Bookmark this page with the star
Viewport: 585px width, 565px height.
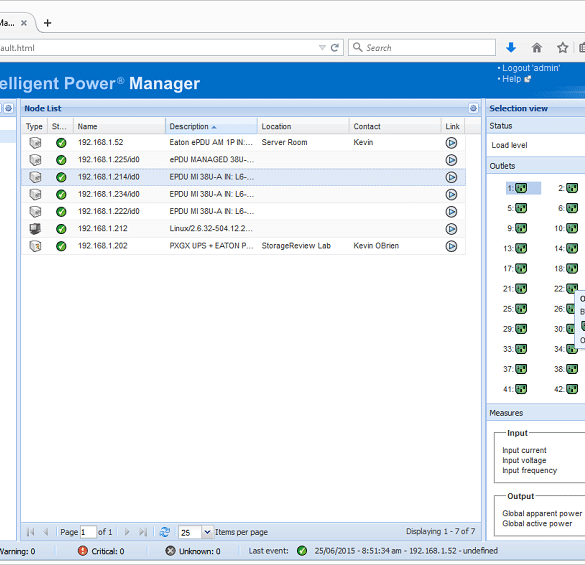point(562,47)
